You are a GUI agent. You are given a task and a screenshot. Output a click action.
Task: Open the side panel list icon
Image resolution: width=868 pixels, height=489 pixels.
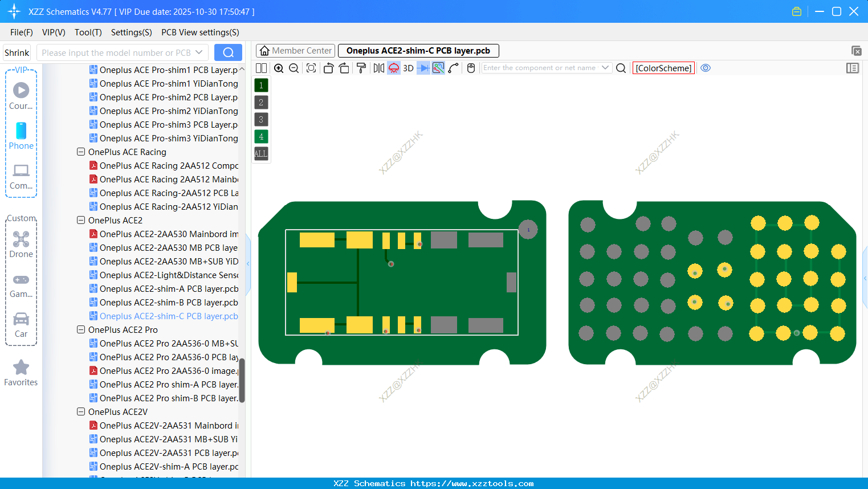point(853,68)
